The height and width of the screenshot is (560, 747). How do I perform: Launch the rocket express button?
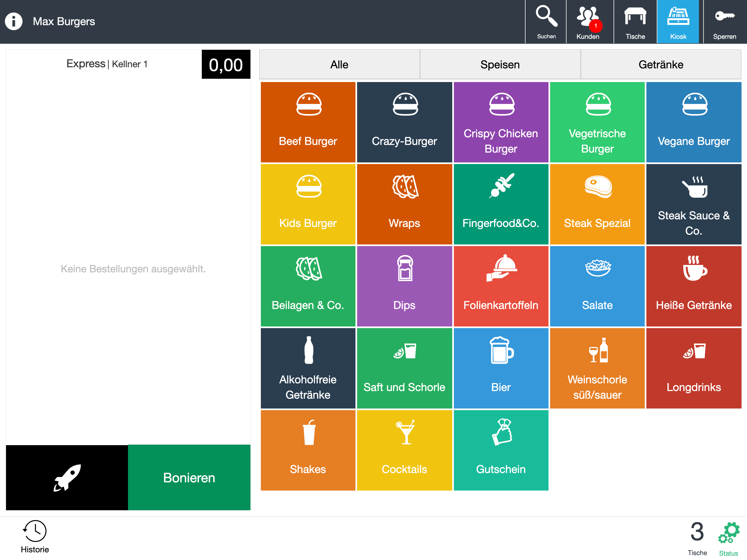pyautogui.click(x=67, y=478)
